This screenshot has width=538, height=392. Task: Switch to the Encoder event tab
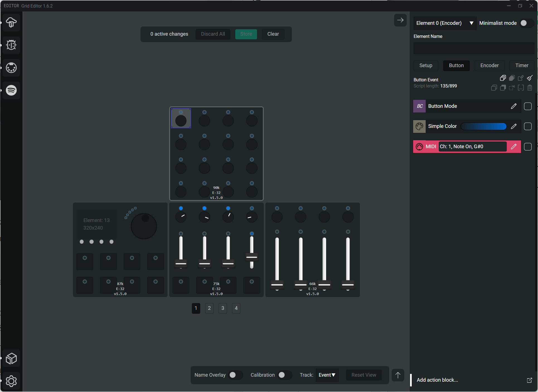[x=489, y=65]
